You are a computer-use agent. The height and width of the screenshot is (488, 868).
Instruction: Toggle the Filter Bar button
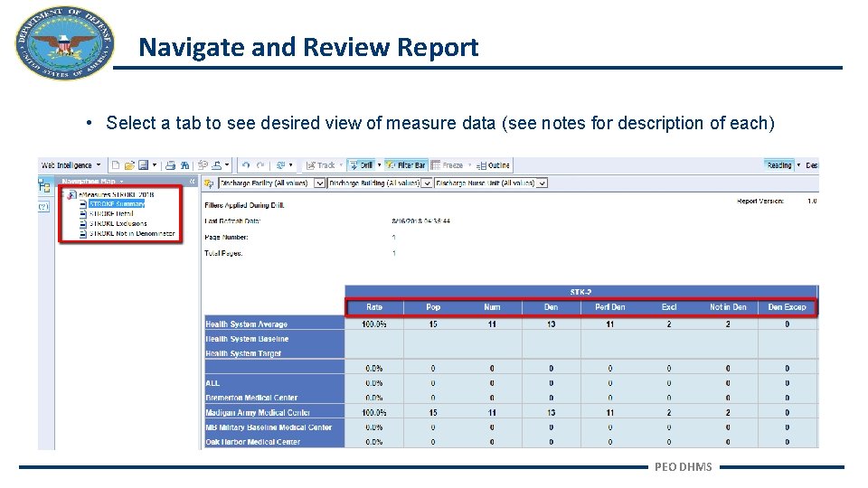(405, 164)
